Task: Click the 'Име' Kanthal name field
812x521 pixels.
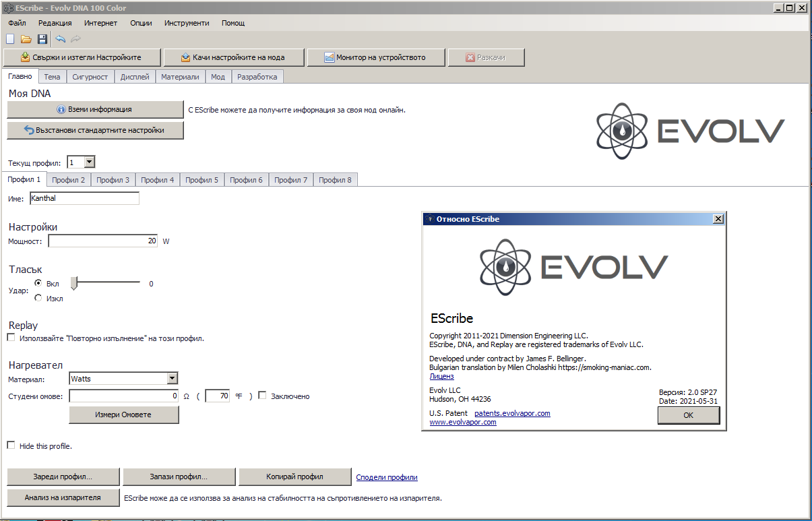Action: 84,198
